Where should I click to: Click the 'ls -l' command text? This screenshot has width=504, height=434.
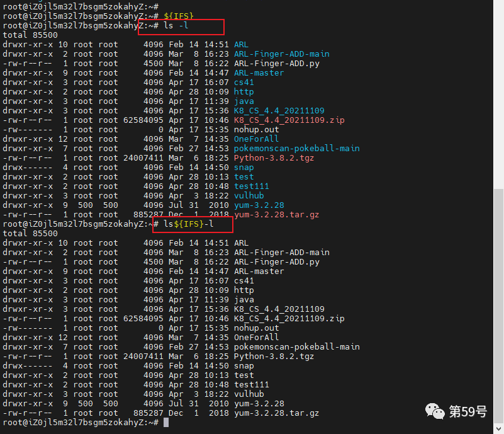click(176, 25)
